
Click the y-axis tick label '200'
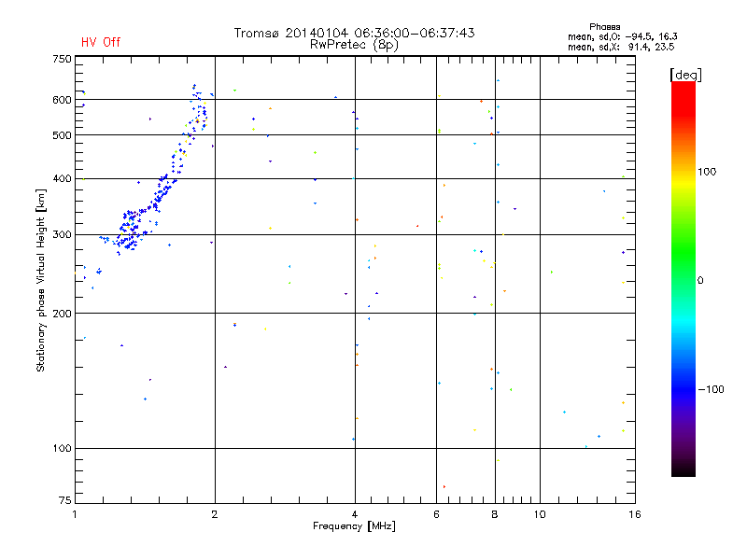[62, 314]
